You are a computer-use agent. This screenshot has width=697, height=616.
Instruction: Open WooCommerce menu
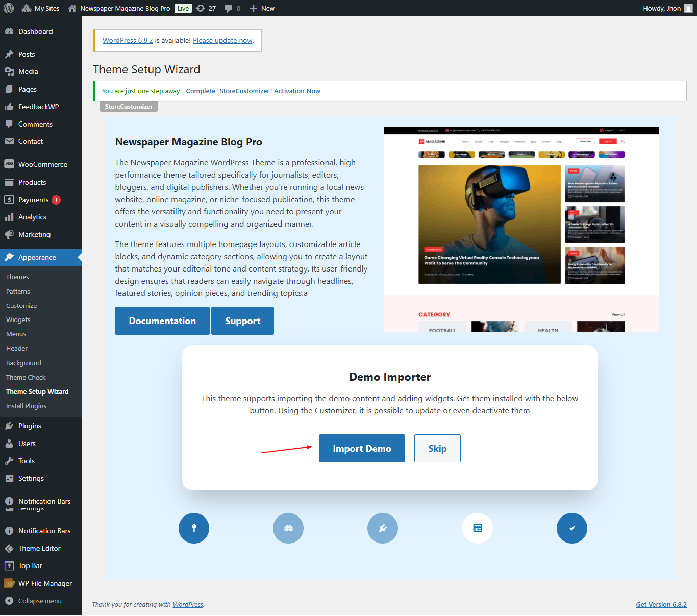pos(41,164)
